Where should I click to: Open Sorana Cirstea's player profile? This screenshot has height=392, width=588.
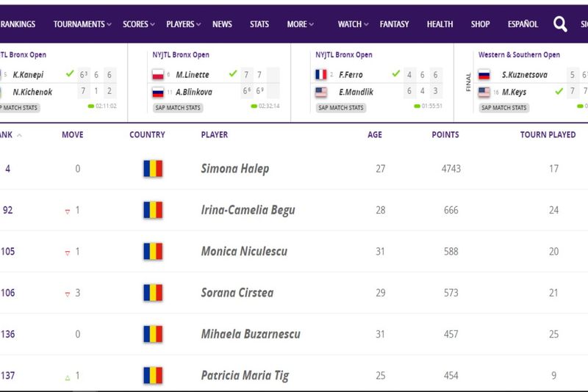[237, 293]
